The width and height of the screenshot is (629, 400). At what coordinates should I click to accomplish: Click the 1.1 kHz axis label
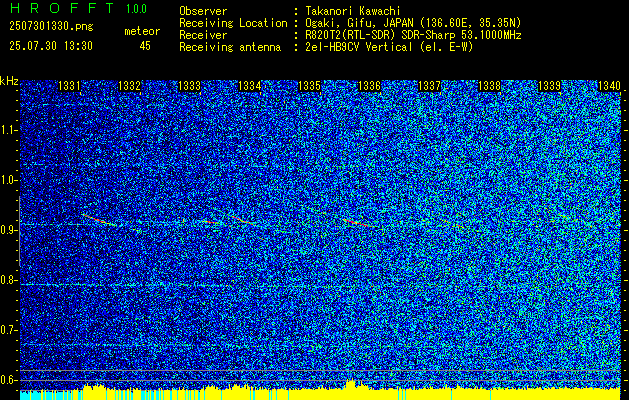tap(7, 130)
